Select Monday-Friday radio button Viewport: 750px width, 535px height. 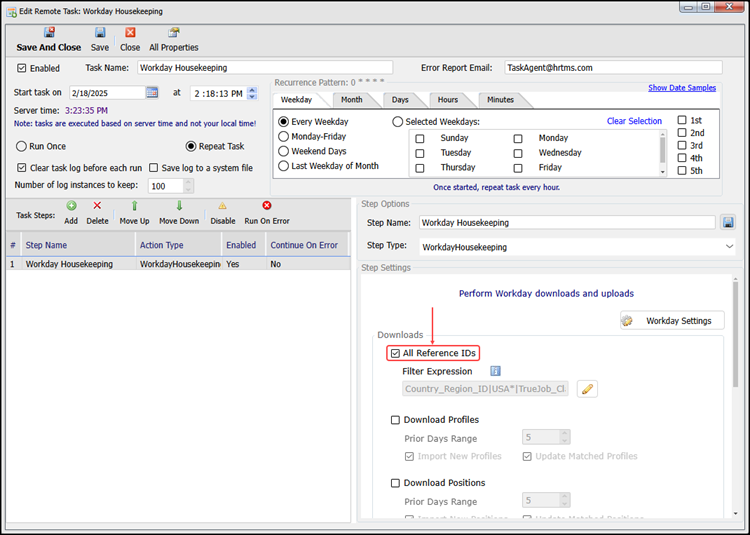[x=284, y=137]
